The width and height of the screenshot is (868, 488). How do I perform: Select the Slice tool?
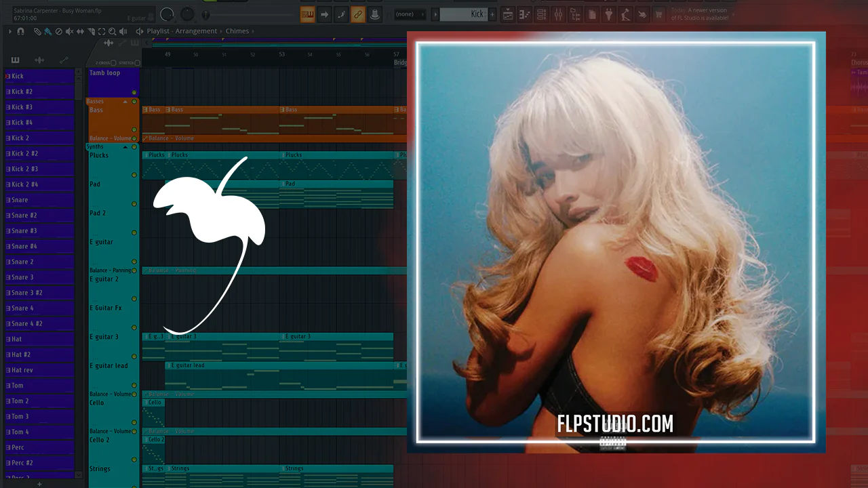click(x=91, y=31)
